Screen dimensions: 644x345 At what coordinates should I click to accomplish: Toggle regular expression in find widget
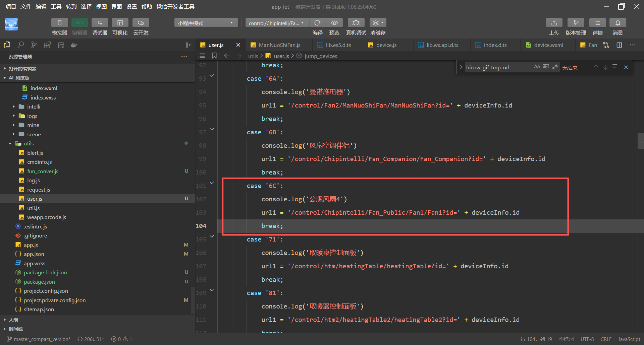(555, 67)
